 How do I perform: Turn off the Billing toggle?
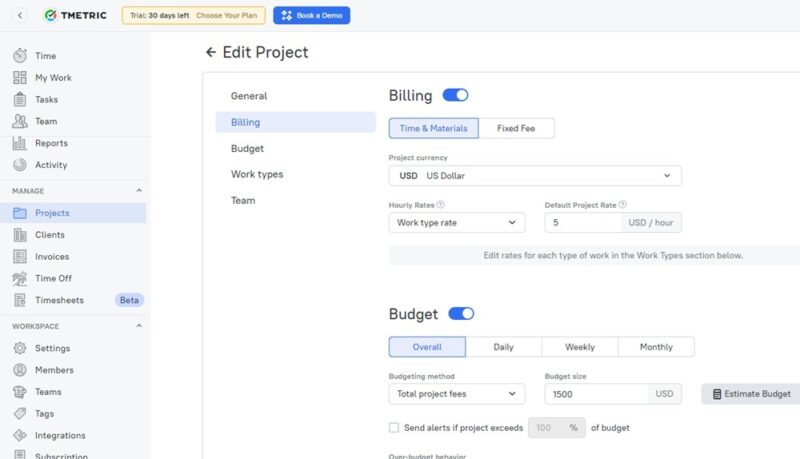click(455, 95)
